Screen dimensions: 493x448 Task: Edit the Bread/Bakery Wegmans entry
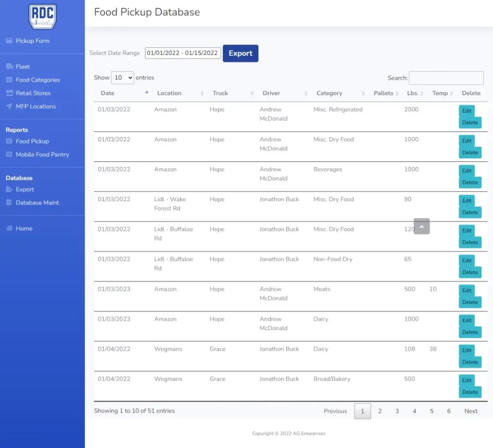coord(467,380)
